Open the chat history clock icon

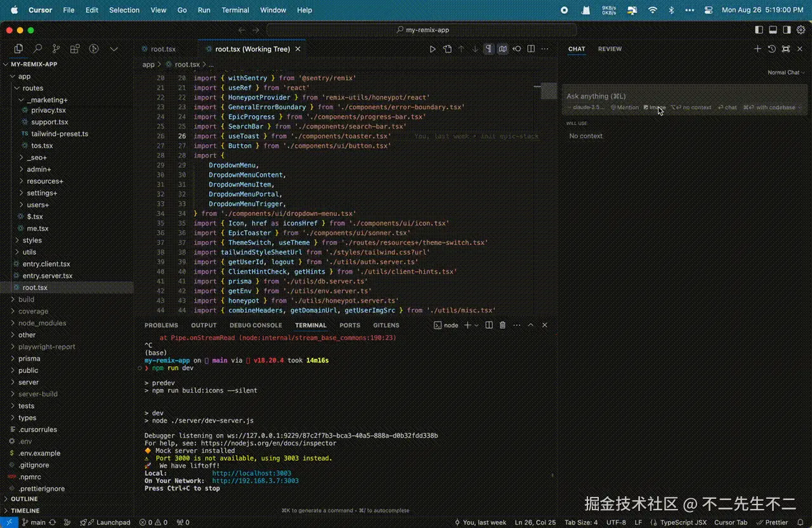[x=771, y=49]
